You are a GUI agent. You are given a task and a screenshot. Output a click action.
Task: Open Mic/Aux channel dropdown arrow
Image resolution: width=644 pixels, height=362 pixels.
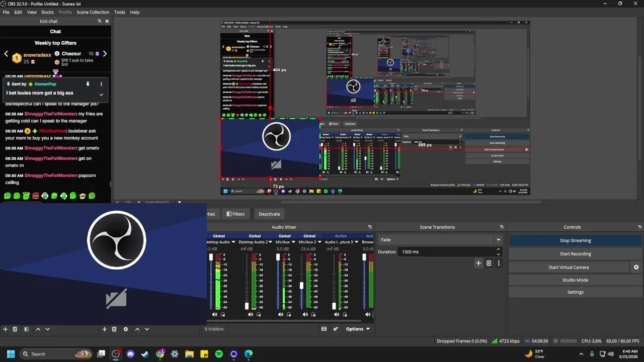click(x=294, y=242)
